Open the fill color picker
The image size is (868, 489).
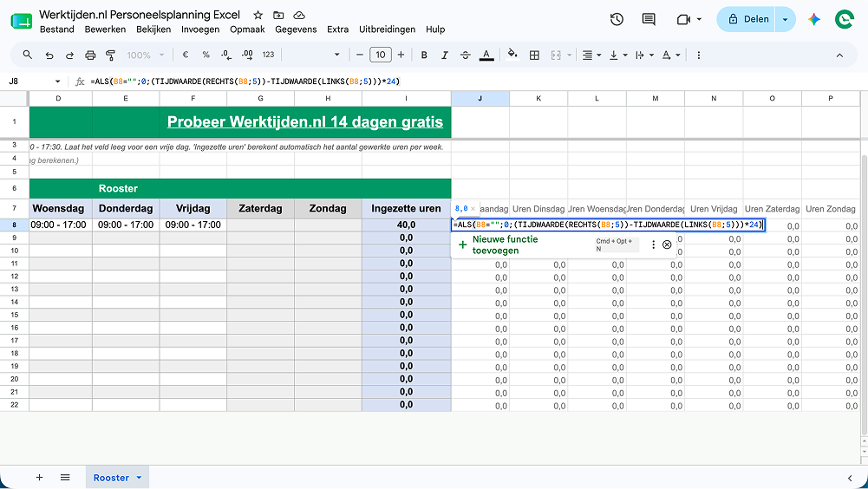[512, 55]
